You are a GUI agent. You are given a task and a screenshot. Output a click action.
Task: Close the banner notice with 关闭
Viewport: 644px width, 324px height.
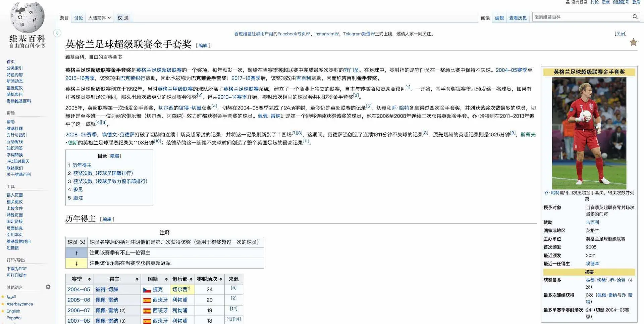click(x=621, y=34)
